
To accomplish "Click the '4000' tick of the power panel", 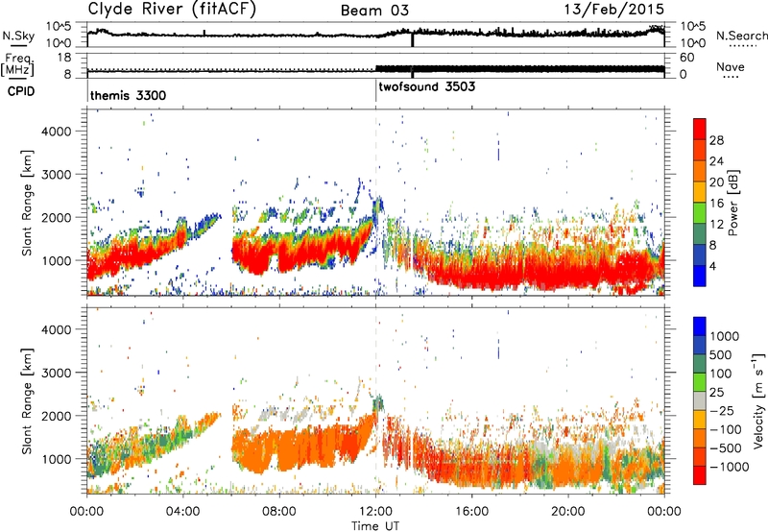I will (x=57, y=132).
